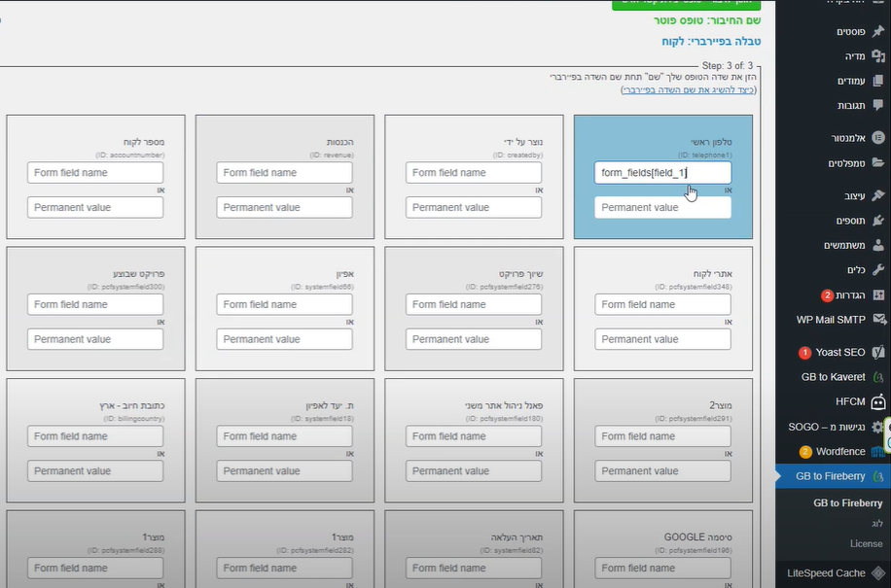
Task: Click Permanent value under מספר לקוח
Action: (95, 208)
